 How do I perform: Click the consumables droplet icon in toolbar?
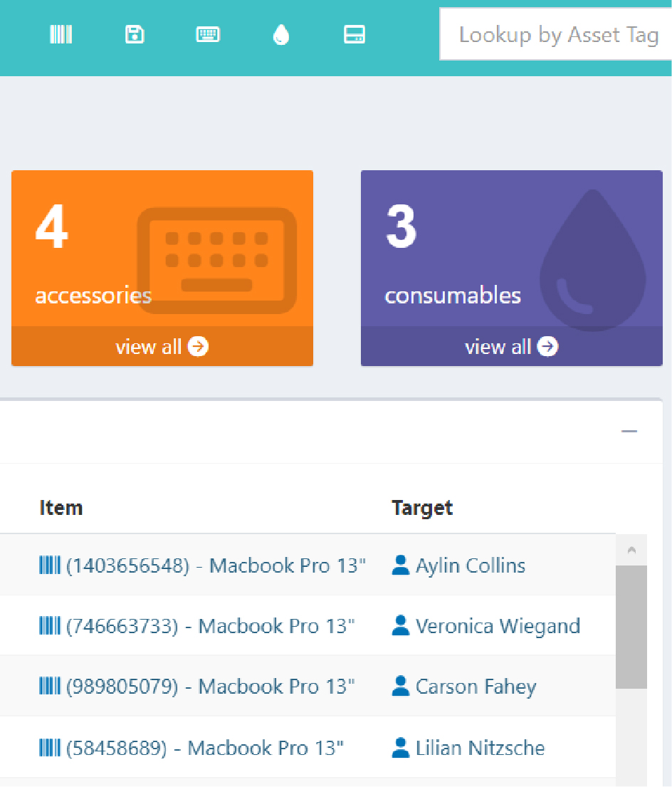(x=281, y=33)
